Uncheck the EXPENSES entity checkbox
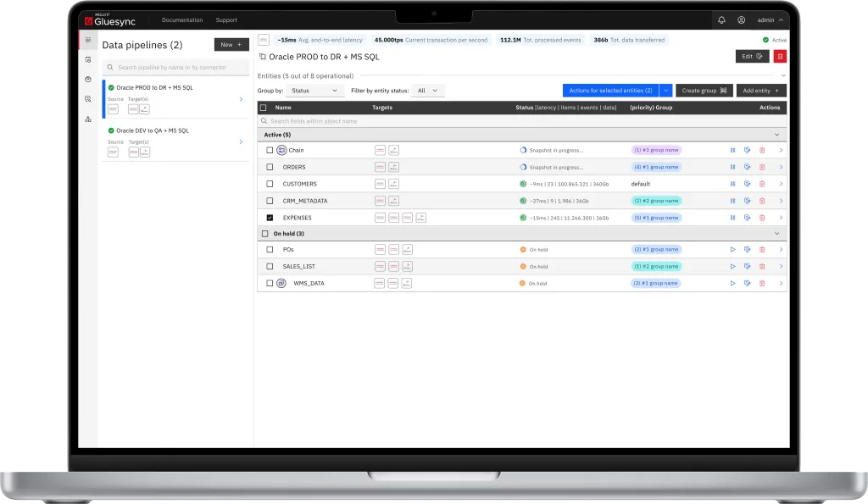The image size is (868, 504). point(270,218)
